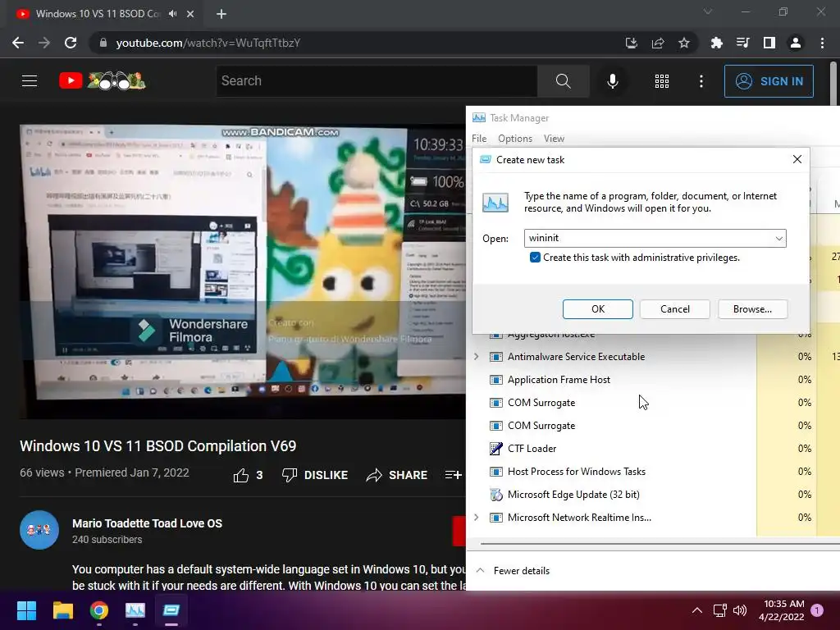840x630 pixels.
Task: Toggle the Chrome side panel
Action: [769, 43]
